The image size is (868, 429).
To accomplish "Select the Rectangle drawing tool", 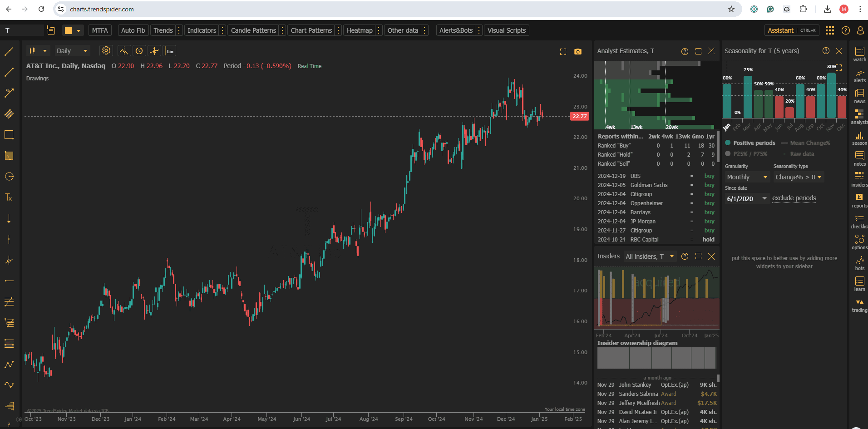I will [x=9, y=135].
